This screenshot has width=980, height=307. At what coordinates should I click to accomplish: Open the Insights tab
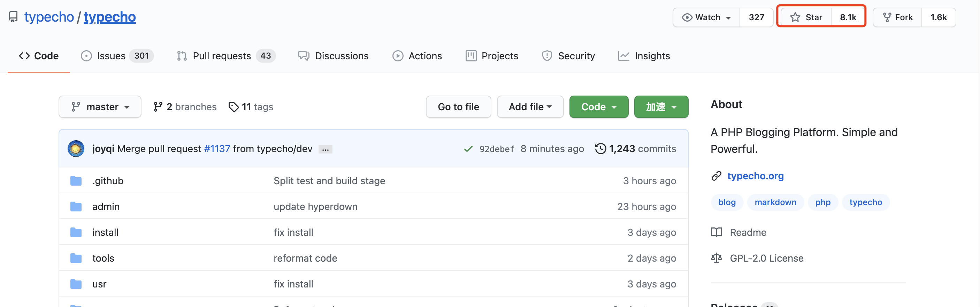(644, 55)
